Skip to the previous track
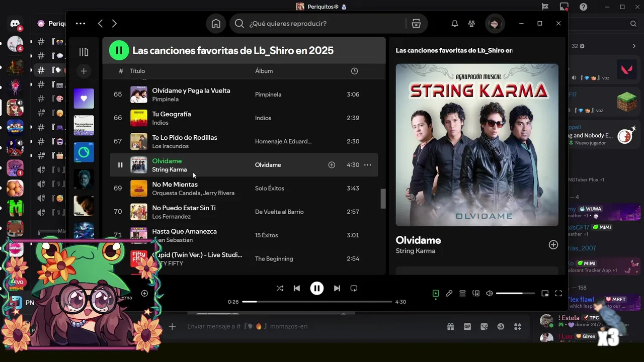 coord(297,288)
